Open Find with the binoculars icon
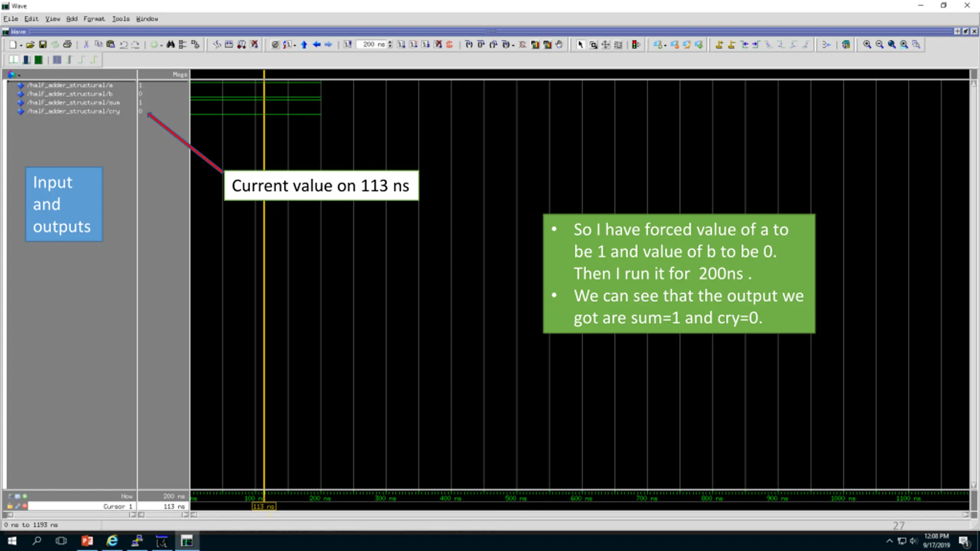 click(170, 45)
